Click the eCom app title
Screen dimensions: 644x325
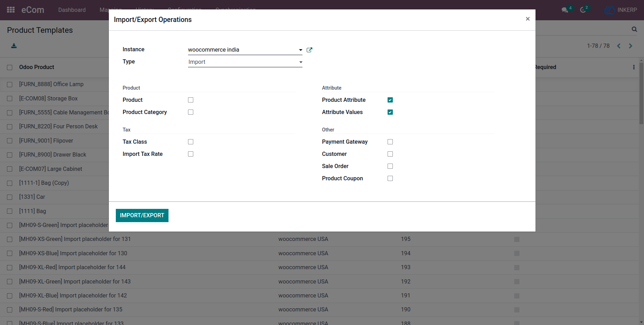point(33,10)
